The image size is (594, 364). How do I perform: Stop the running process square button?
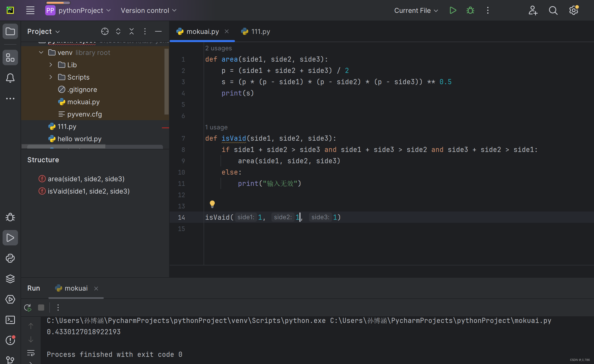pyautogui.click(x=41, y=308)
